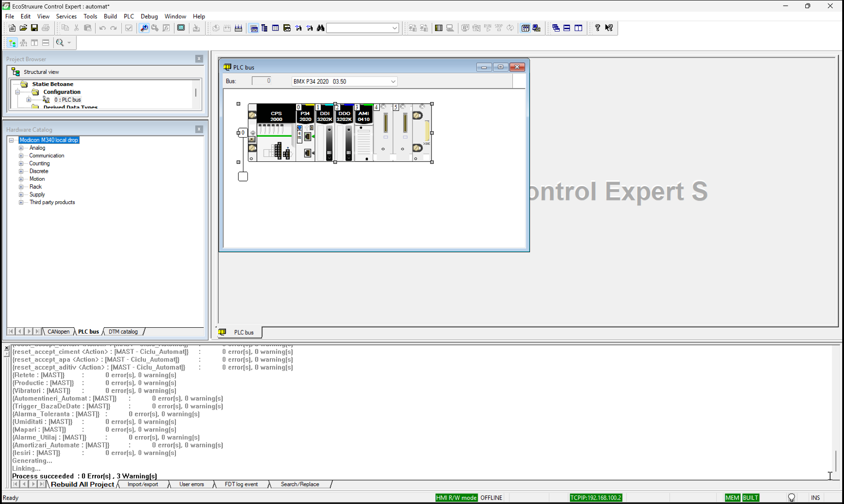The height and width of the screenshot is (504, 844).
Task: Switch to the DTM catalog tab
Action: pyautogui.click(x=123, y=332)
